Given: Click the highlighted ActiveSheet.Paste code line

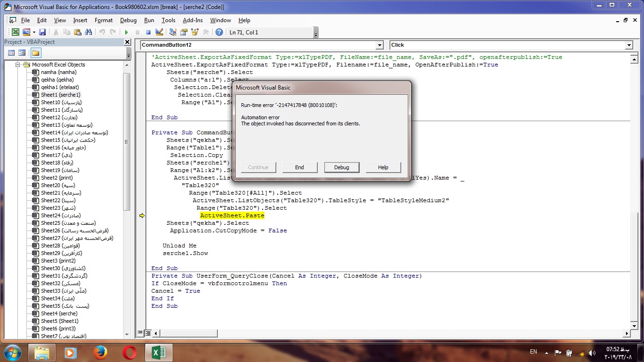Looking at the screenshot, I should pyautogui.click(x=232, y=215).
